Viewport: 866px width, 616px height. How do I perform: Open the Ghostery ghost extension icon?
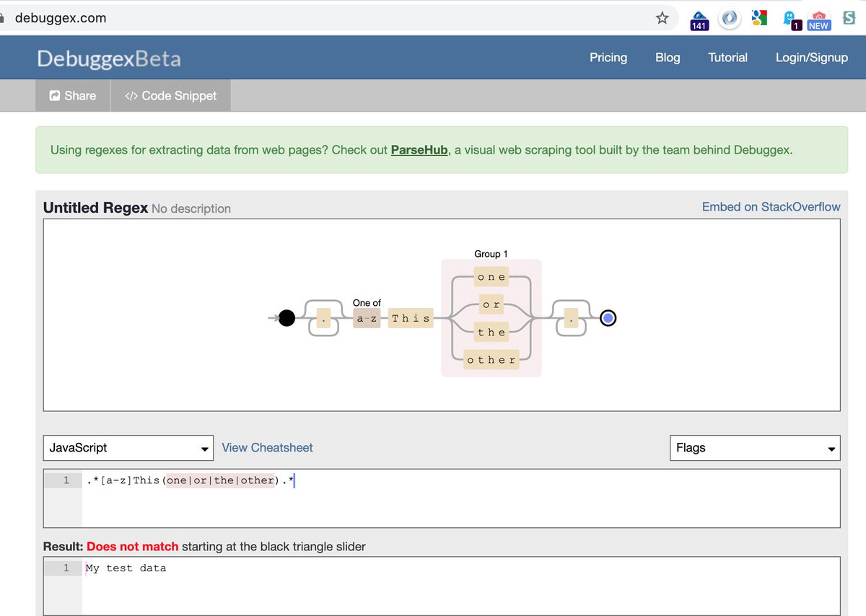(x=792, y=20)
